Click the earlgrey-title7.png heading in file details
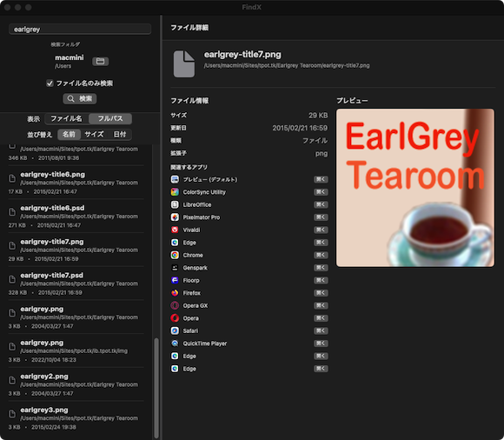 (x=242, y=55)
